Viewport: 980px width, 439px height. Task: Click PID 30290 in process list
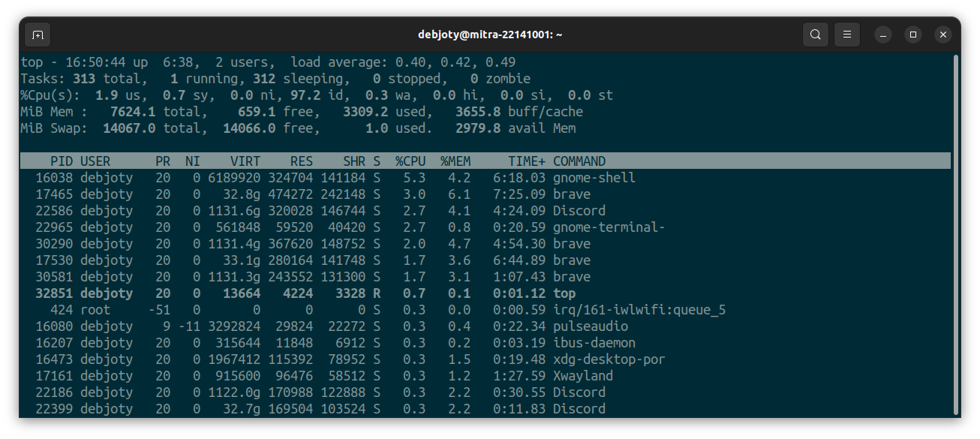click(54, 244)
